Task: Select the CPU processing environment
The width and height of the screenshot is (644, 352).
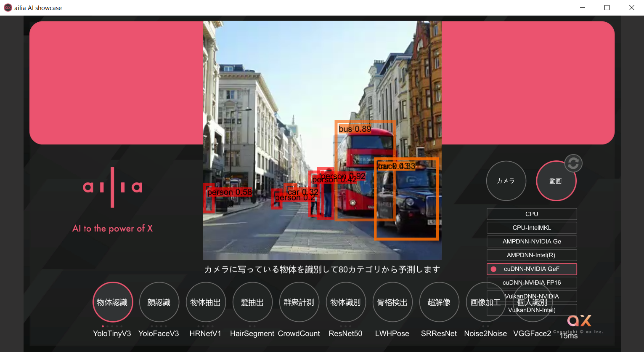Action: [x=532, y=214]
